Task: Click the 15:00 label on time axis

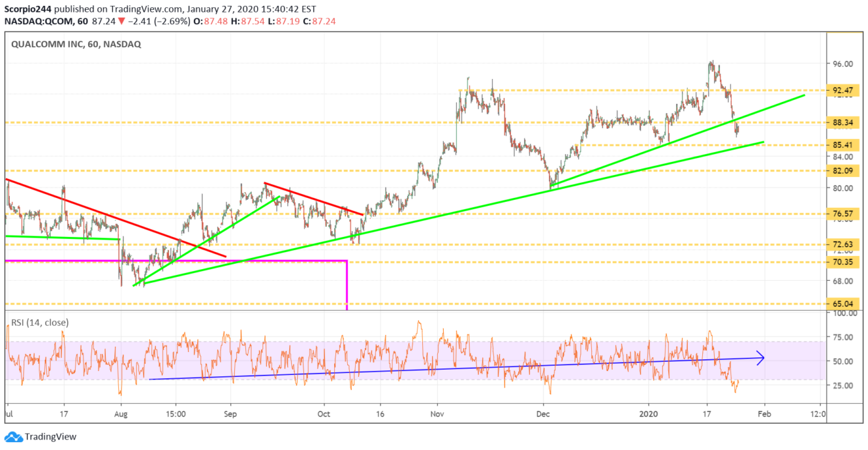Action: click(x=175, y=416)
